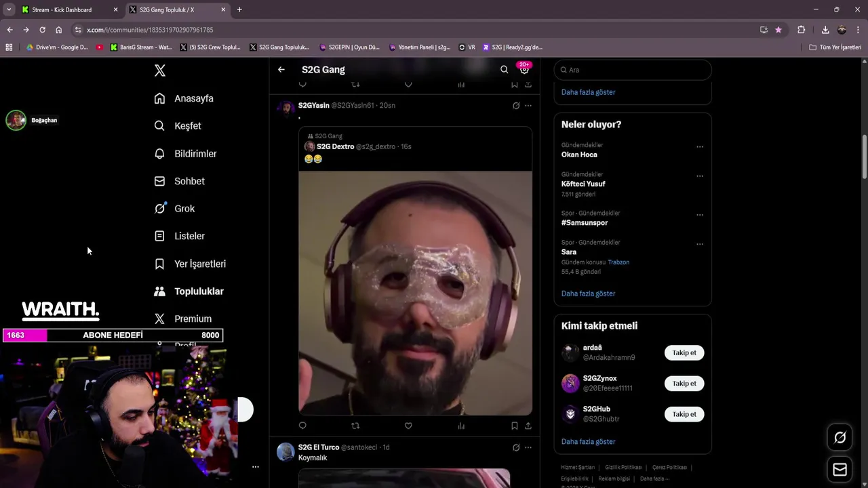Open Anasayfa home page
The image size is (868, 488).
coord(184,98)
